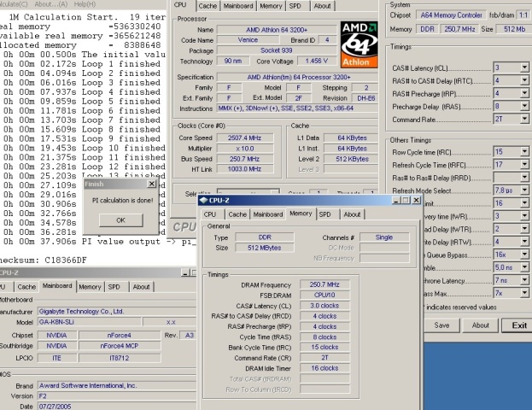
Task: Click the Memory Size 512 MBytes field
Action: tap(265, 248)
